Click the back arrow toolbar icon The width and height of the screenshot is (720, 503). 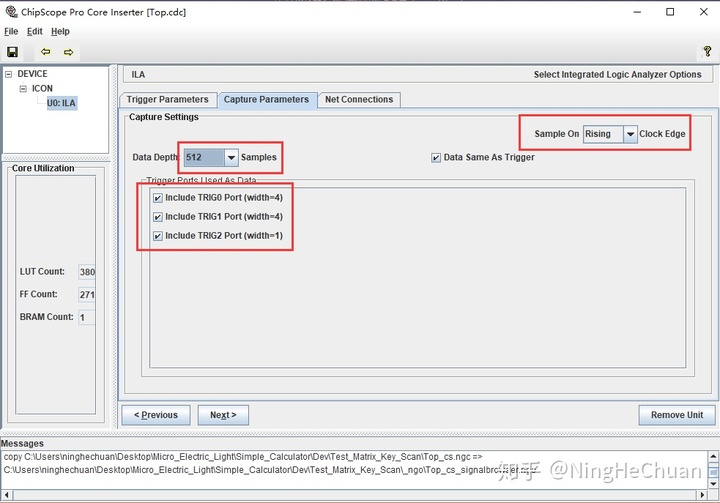pyautogui.click(x=45, y=52)
